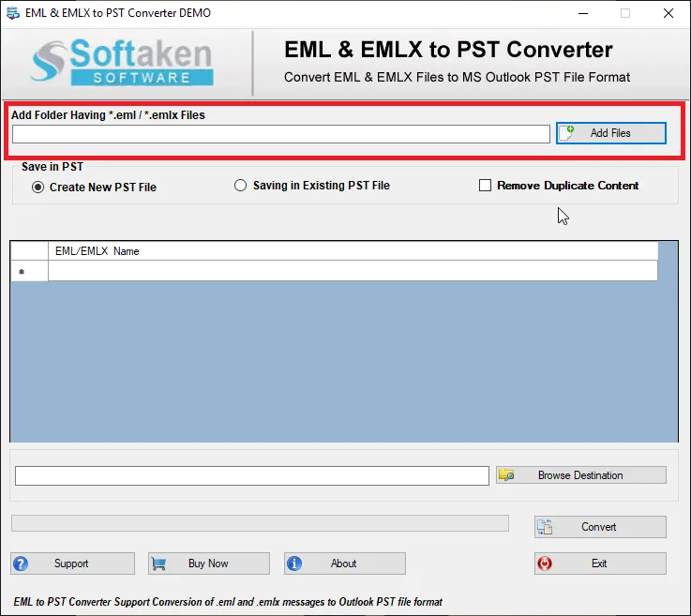
Task: Click the 'Save in PST' group label
Action: pos(53,167)
